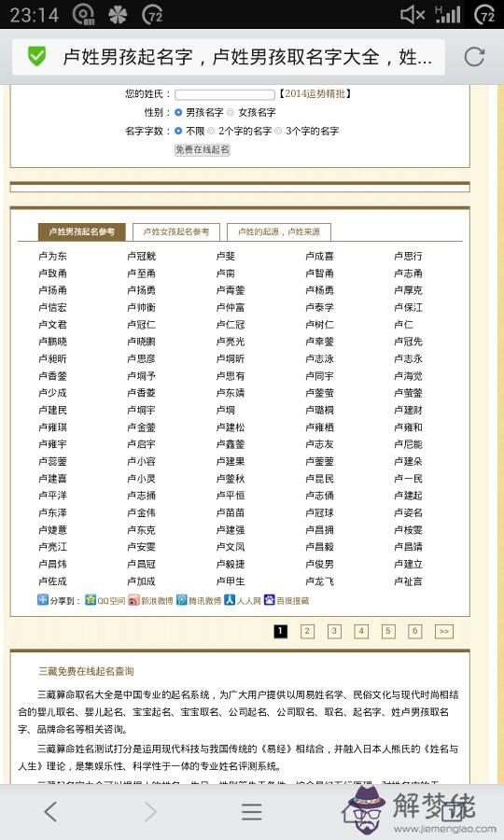504x840 pixels.
Task: Click name 卢文凤
Action: click(231, 547)
